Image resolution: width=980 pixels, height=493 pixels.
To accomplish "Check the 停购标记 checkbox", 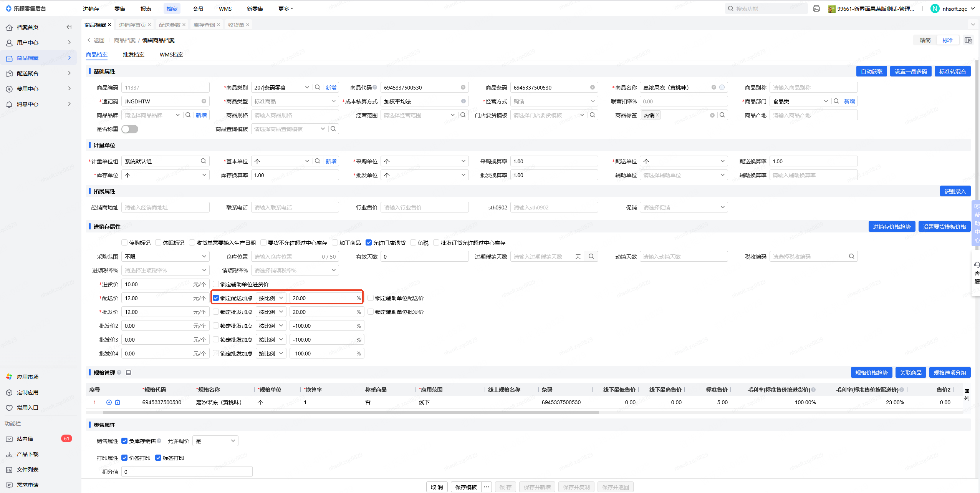I will tap(124, 242).
